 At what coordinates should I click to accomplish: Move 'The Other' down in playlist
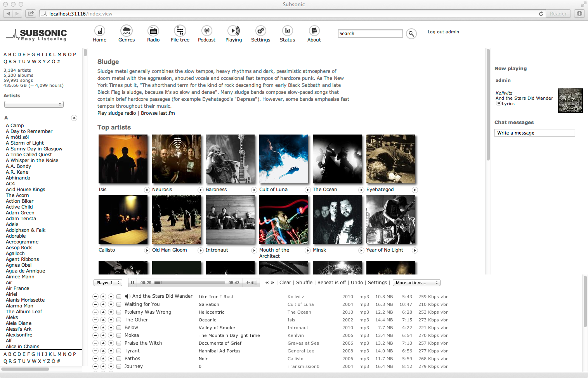click(111, 320)
